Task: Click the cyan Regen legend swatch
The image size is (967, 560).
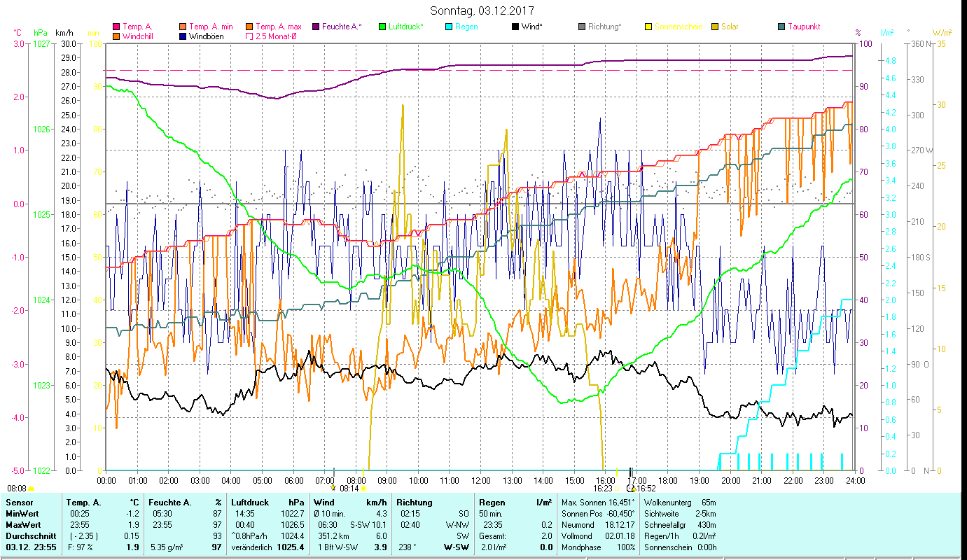Action: click(449, 27)
